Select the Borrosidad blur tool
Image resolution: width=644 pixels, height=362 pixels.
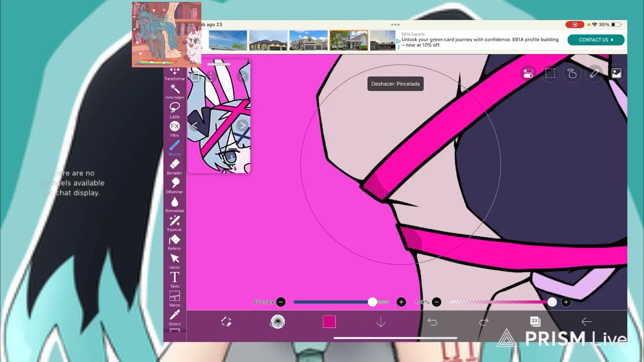coord(175,204)
